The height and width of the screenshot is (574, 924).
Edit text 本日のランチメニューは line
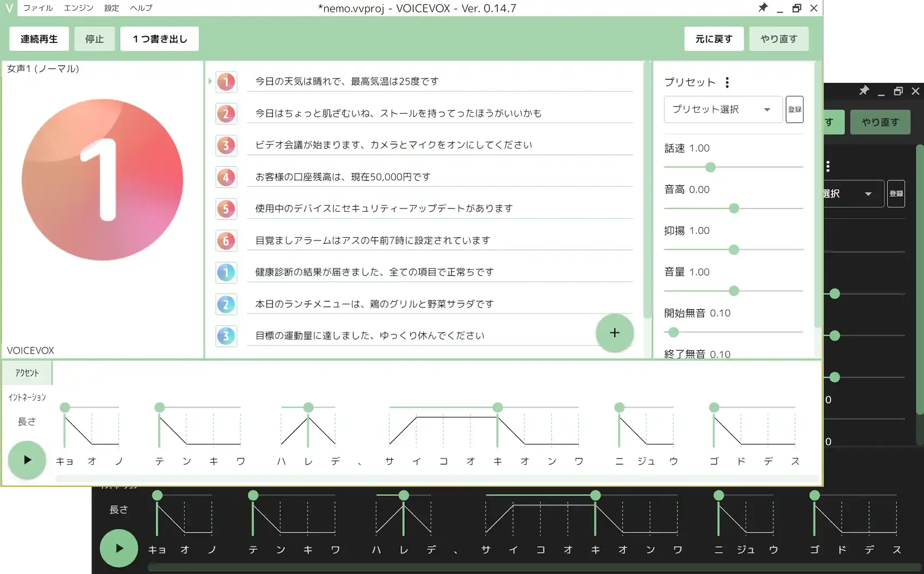click(440, 304)
